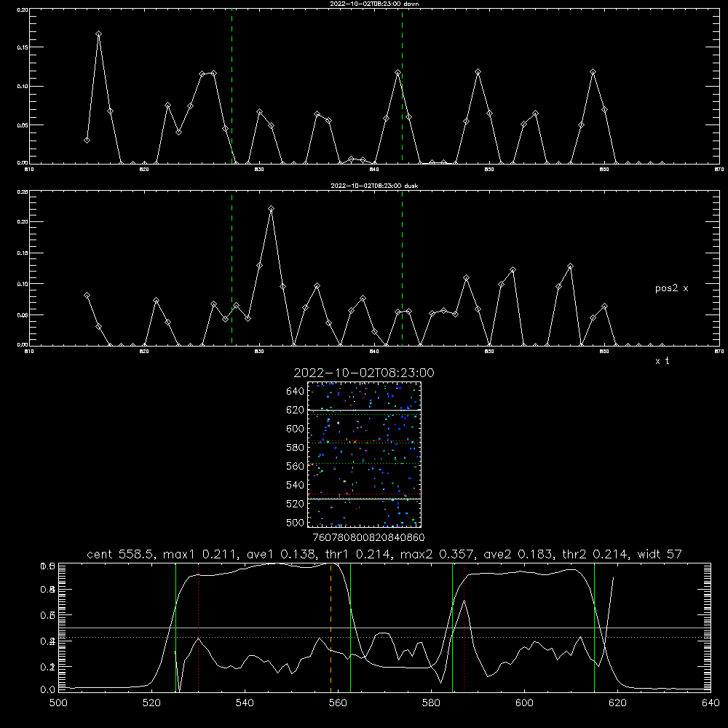The width and height of the screenshot is (728, 728).
Task: Select green vertical line near 615 in bottom plot
Action: click(x=594, y=627)
